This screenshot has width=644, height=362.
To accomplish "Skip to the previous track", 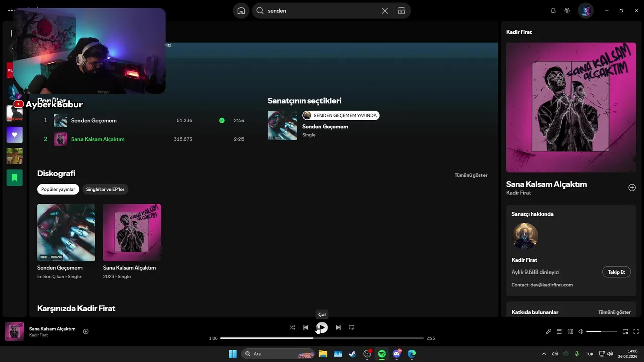I will click(305, 327).
